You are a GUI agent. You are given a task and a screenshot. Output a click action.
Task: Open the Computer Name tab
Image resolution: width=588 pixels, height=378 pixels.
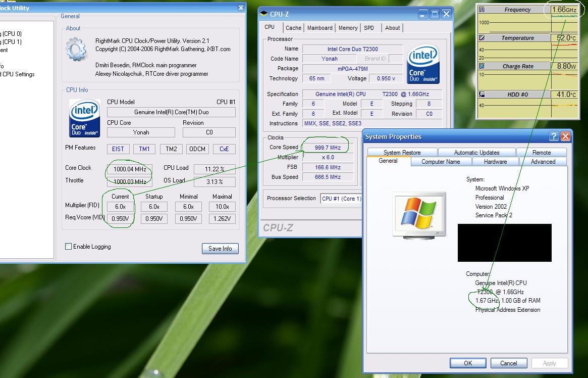[x=441, y=162]
